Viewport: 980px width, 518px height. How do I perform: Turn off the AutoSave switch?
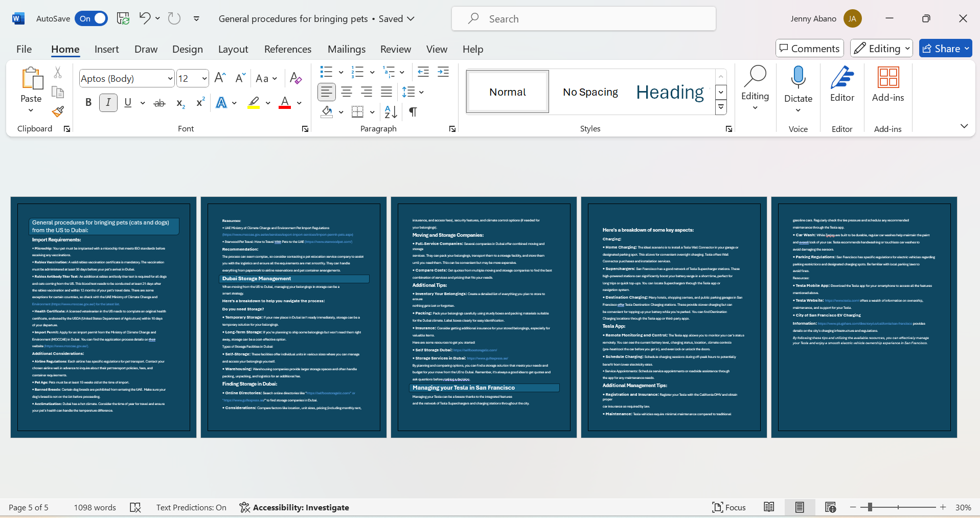point(91,19)
